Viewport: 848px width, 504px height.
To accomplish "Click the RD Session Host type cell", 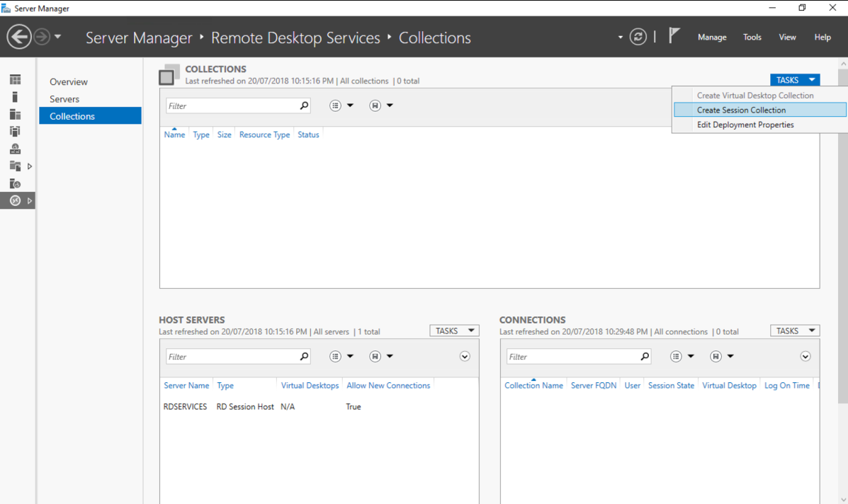I will coord(245,407).
